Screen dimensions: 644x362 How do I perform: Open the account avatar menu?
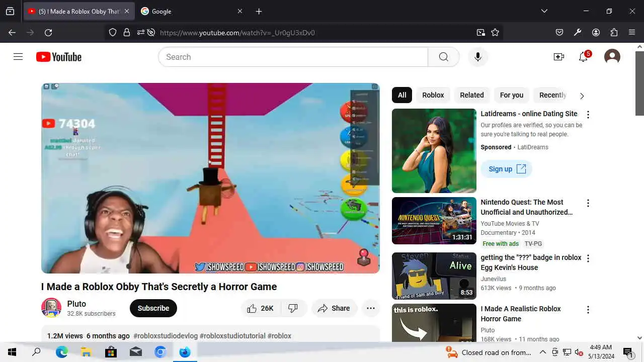pyautogui.click(x=612, y=57)
